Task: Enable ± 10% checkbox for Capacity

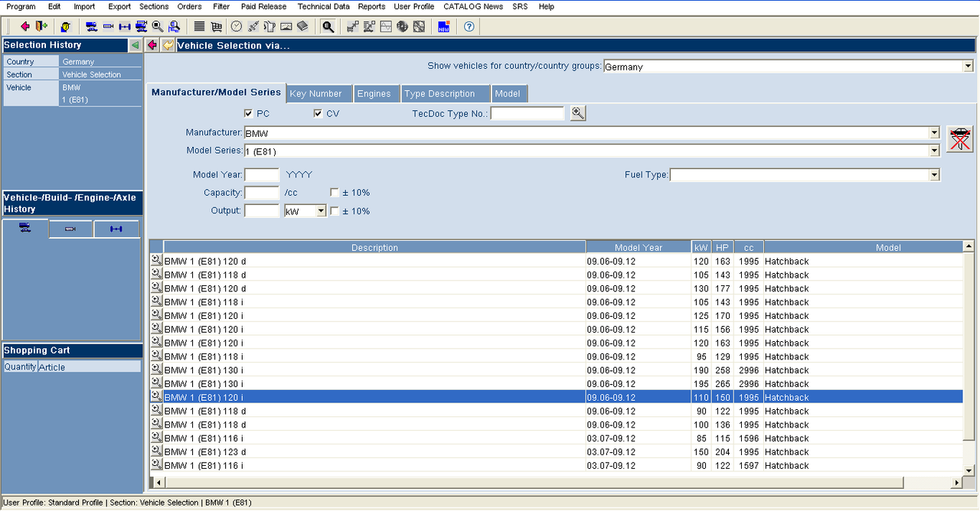Action: [x=335, y=193]
